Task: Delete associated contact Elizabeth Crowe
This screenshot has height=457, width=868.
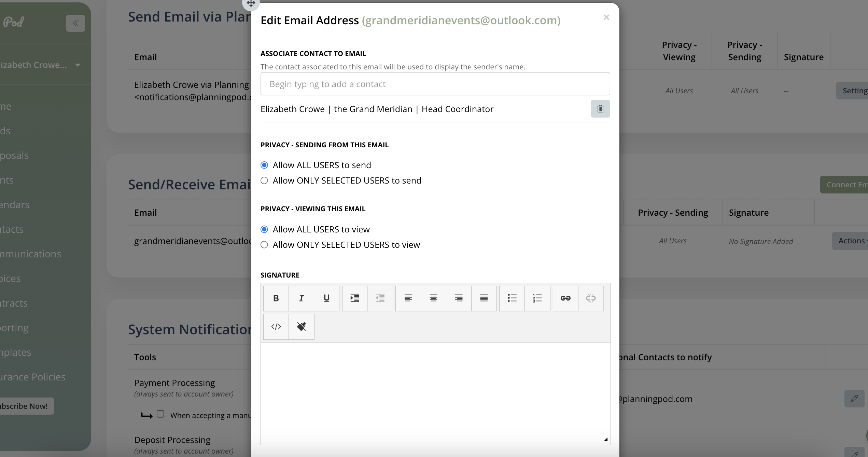Action: (600, 109)
